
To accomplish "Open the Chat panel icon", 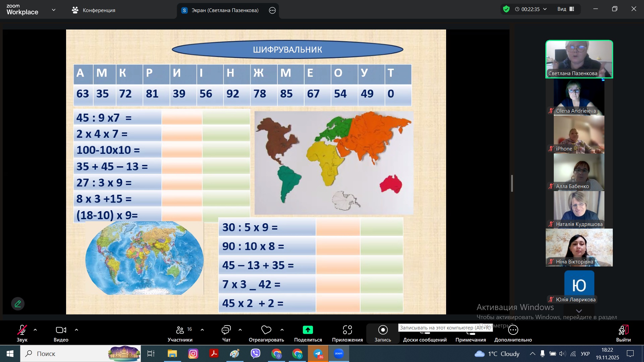I will (226, 330).
